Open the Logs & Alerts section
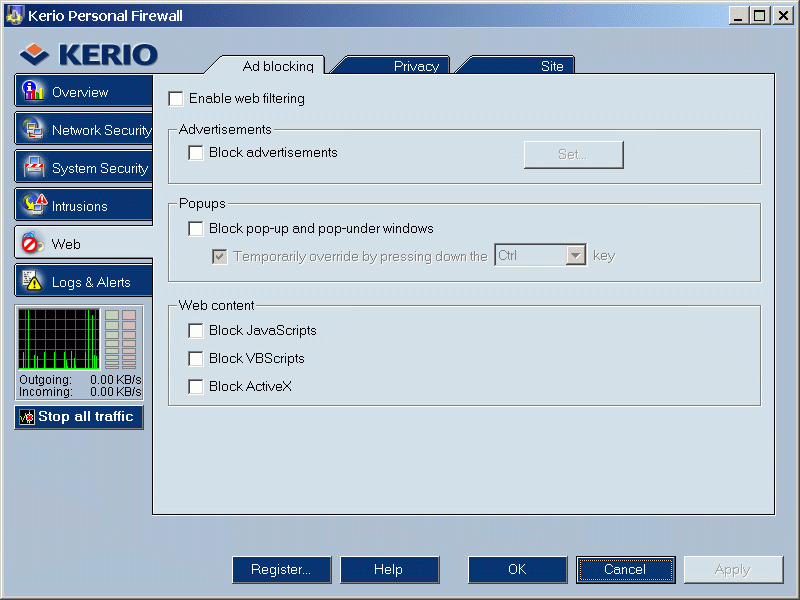This screenshot has width=800, height=600. click(x=84, y=282)
